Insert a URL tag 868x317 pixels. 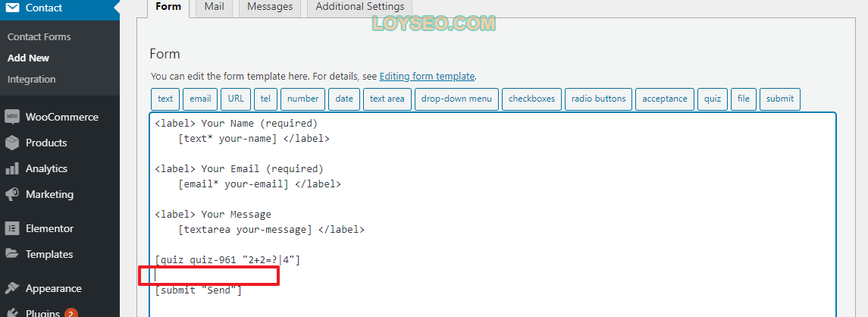[x=236, y=99]
